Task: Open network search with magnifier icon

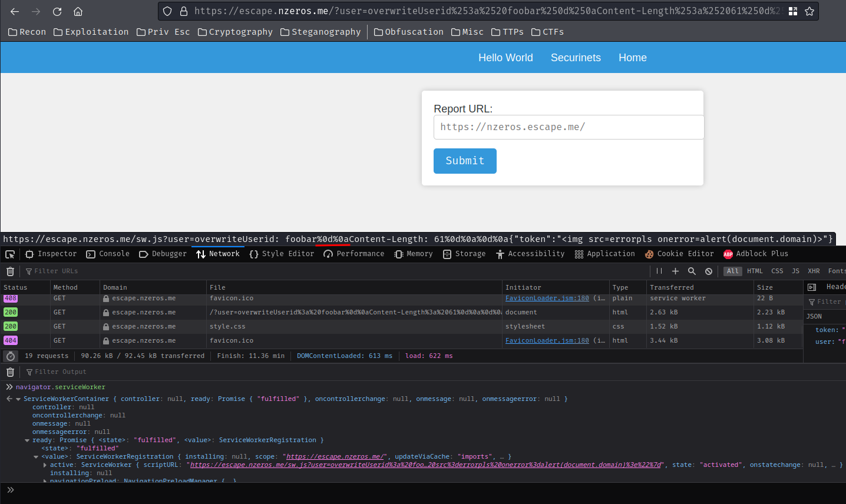Action: (692, 271)
